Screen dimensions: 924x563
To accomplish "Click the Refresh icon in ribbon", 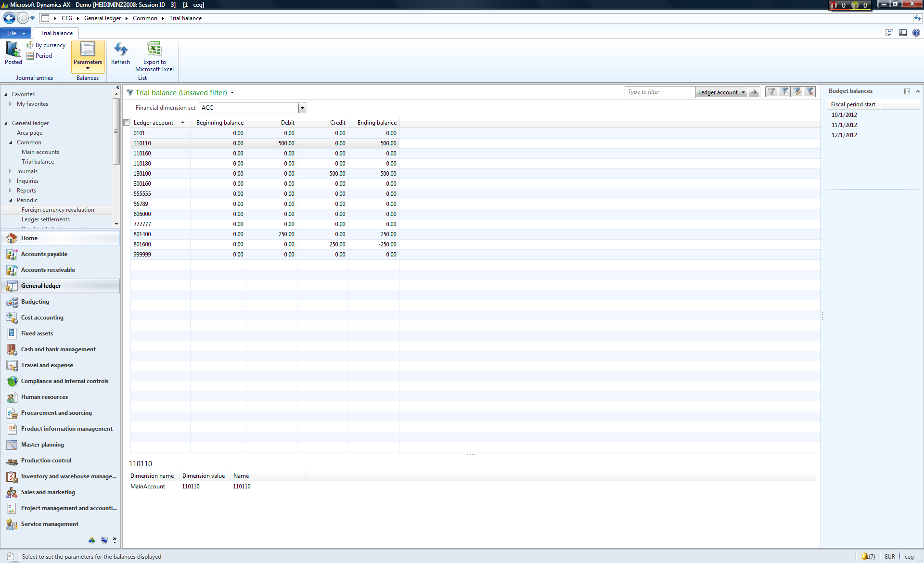I will click(120, 53).
